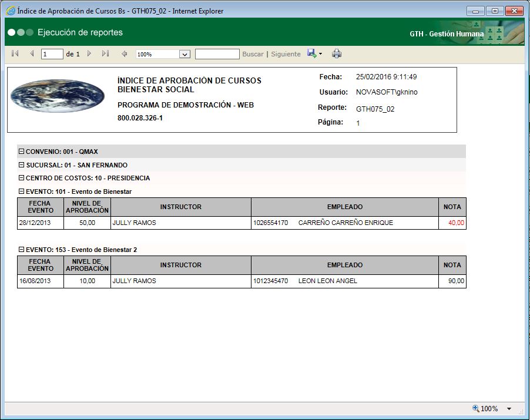The width and height of the screenshot is (530, 420).
Task: Collapse EVENTO: 101 - Evento de Bienestar
Action: point(21,191)
